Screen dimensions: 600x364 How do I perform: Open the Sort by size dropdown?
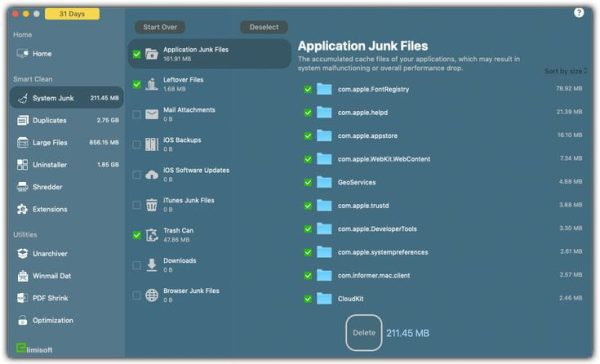coord(566,71)
